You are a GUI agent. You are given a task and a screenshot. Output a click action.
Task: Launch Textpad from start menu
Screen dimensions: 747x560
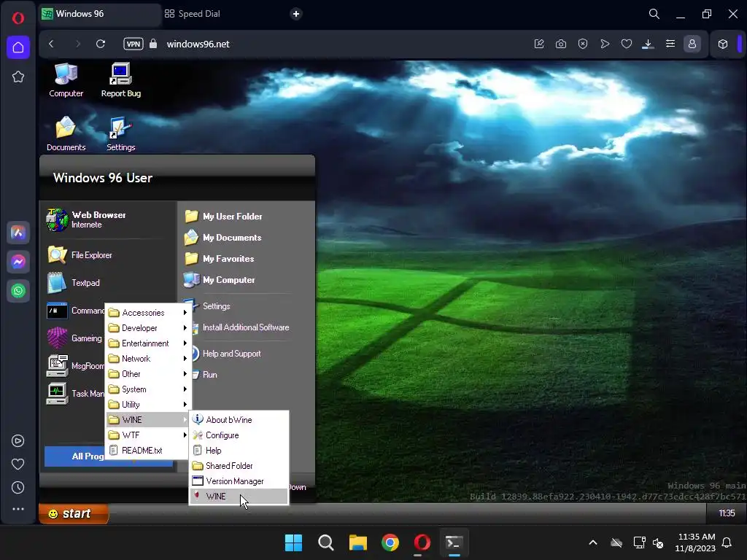(x=74, y=283)
